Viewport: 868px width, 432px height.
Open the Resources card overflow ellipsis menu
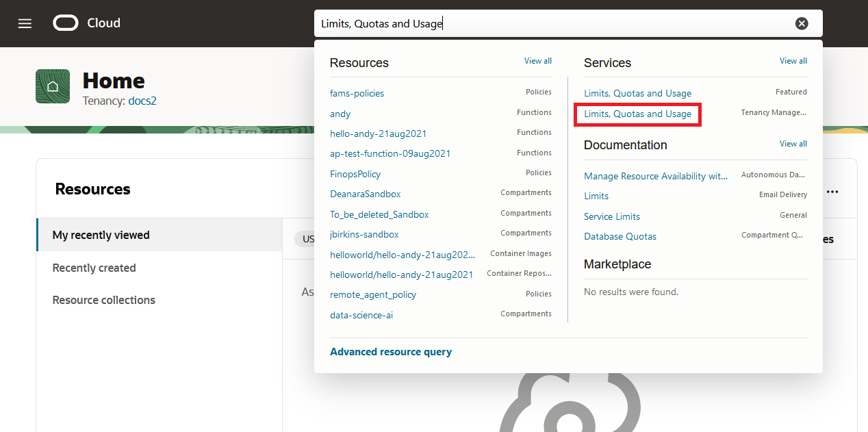pos(832,192)
